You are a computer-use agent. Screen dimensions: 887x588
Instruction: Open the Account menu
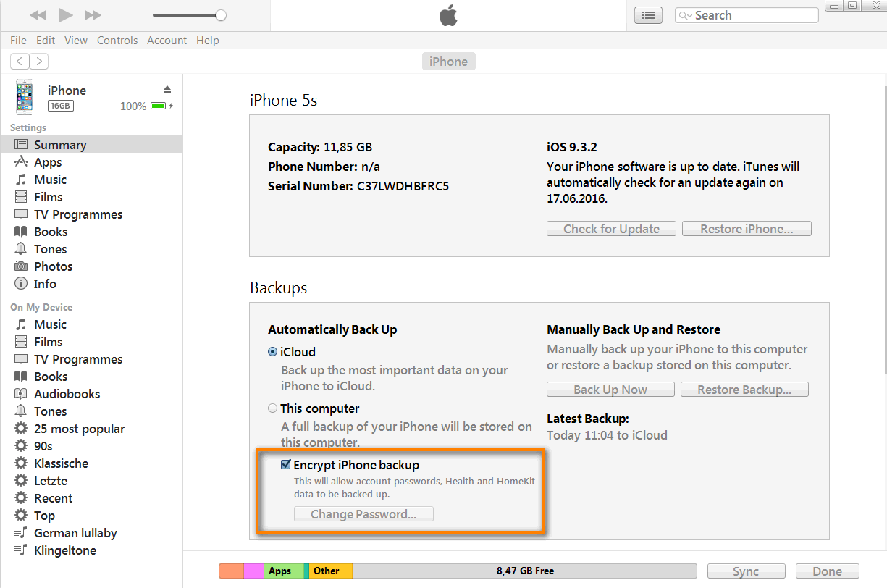[x=167, y=41]
